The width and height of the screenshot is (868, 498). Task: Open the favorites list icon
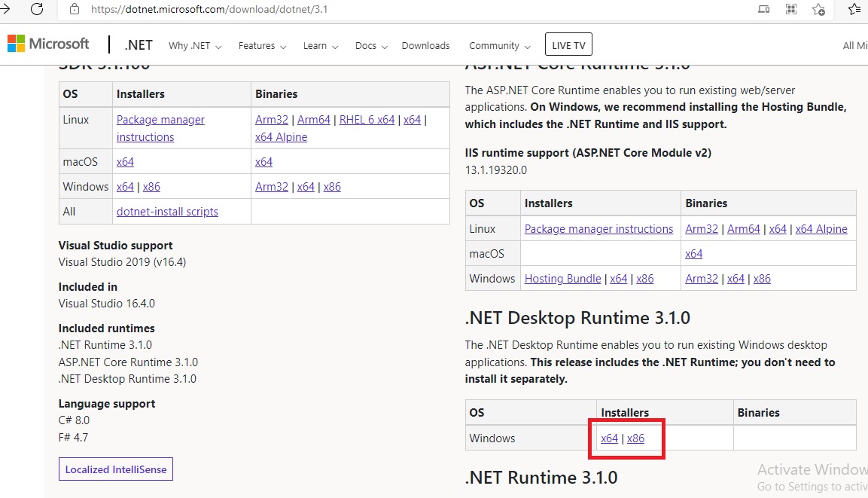tap(854, 9)
